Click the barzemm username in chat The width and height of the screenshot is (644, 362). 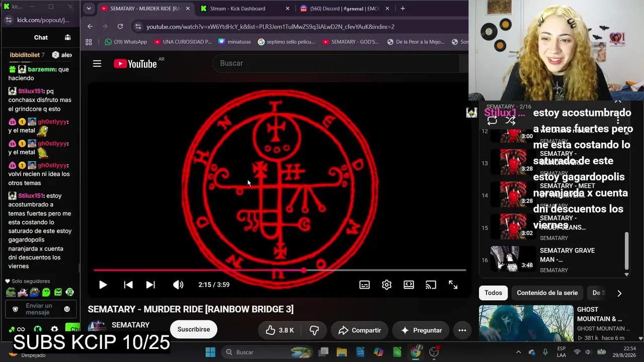point(41,69)
